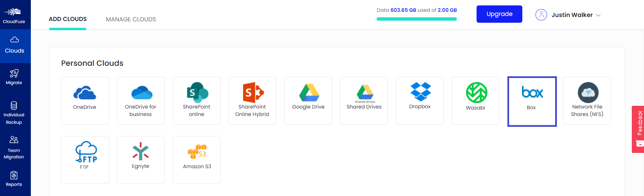Image resolution: width=644 pixels, height=196 pixels.
Task: Select SharePoint Online Hybrid
Action: [x=252, y=101]
